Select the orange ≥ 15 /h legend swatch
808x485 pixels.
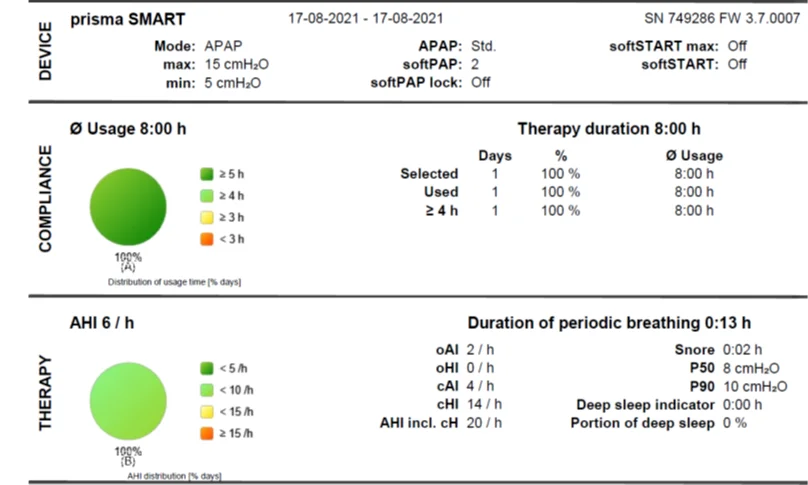click(x=207, y=432)
